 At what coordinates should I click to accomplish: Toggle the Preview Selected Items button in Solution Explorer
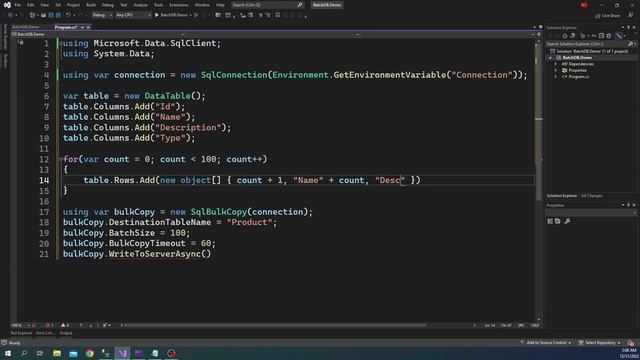click(620, 36)
